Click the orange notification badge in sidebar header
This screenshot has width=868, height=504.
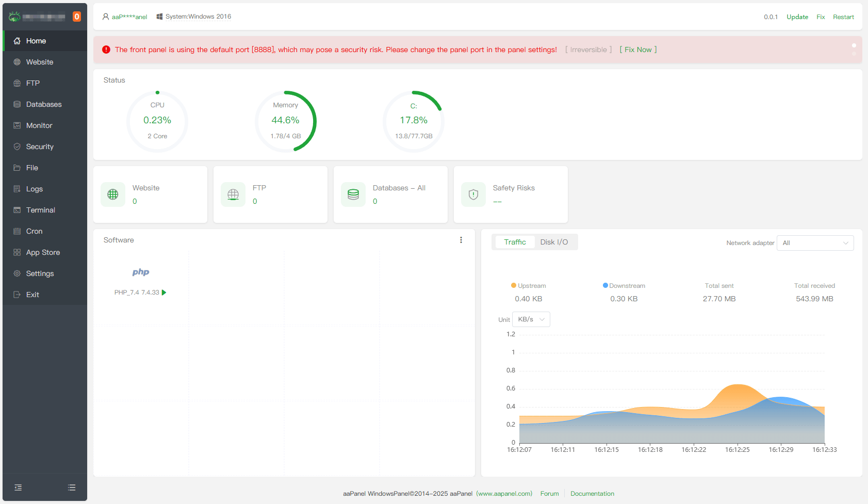click(77, 17)
